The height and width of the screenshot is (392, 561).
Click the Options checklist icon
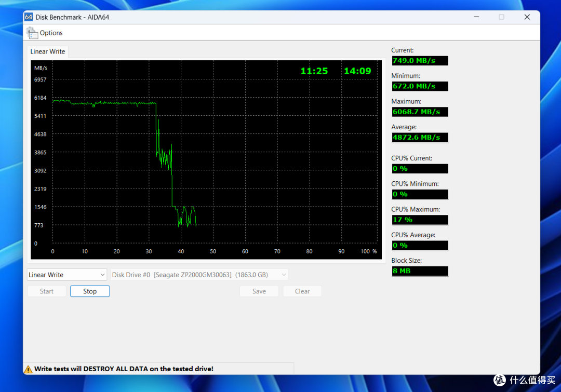tap(32, 33)
